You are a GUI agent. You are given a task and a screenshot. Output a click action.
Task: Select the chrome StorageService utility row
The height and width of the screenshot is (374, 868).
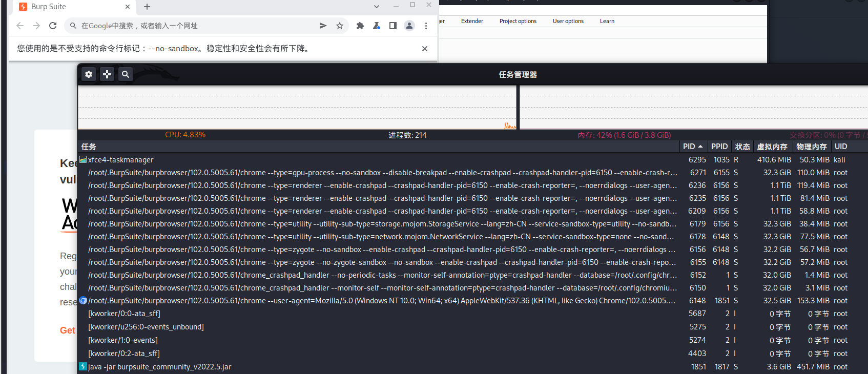click(x=473, y=224)
